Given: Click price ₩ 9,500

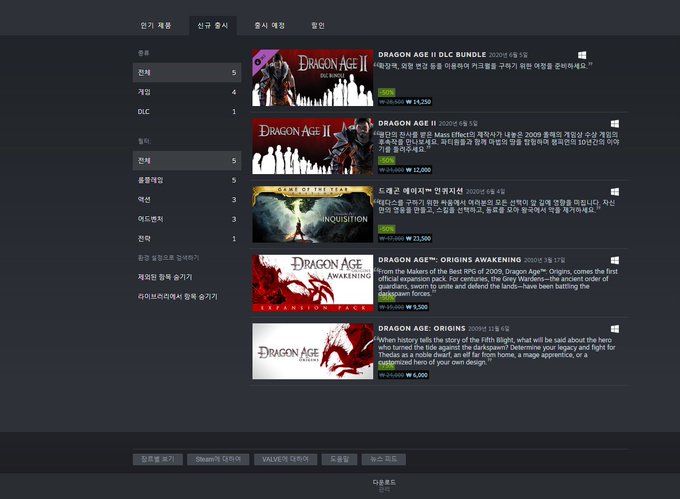Looking at the screenshot, I should pos(417,307).
